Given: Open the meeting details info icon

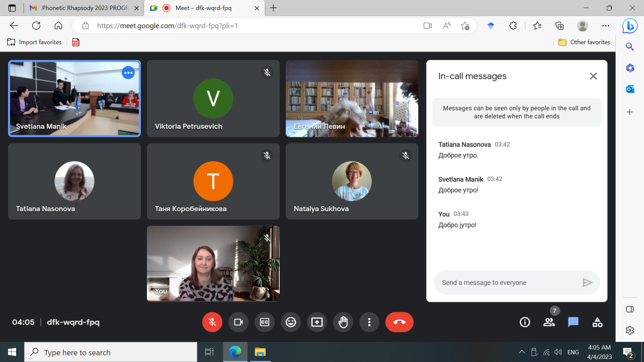Looking at the screenshot, I should pyautogui.click(x=525, y=322).
